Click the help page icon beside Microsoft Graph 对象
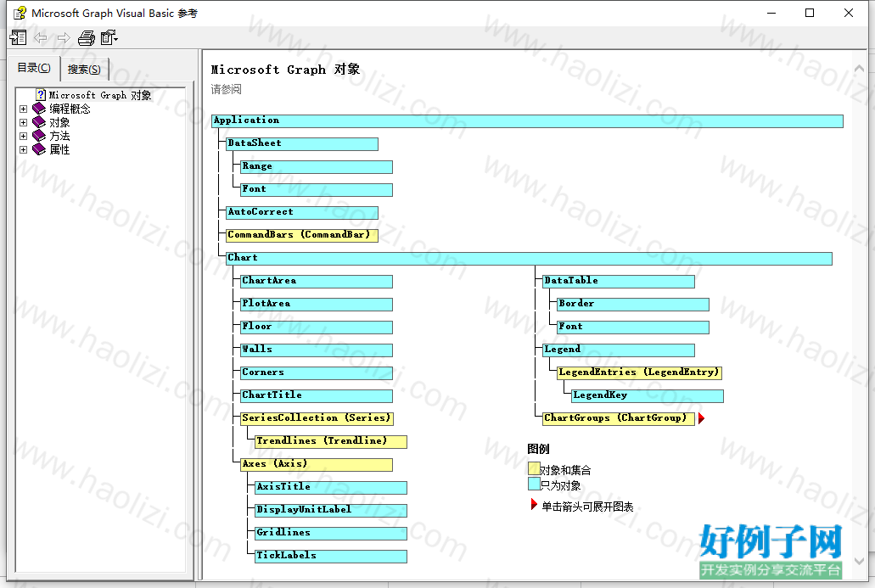This screenshot has height=588, width=875. pyautogui.click(x=40, y=95)
